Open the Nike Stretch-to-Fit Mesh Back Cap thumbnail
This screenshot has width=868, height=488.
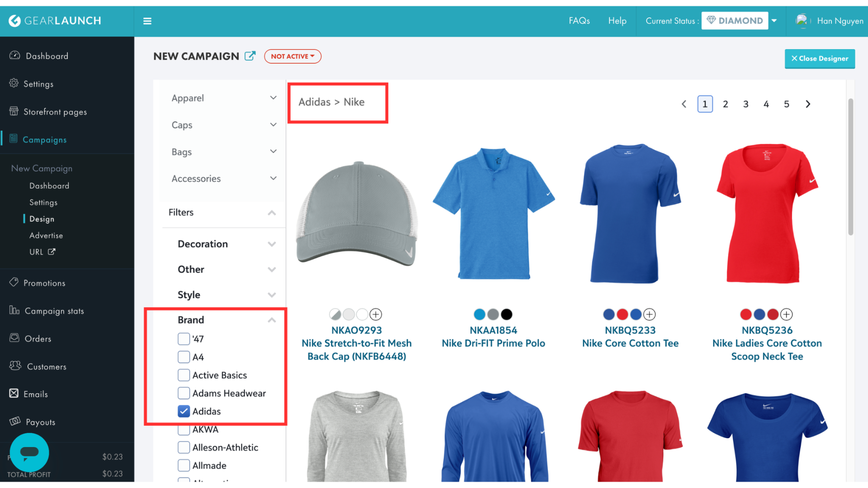point(357,214)
